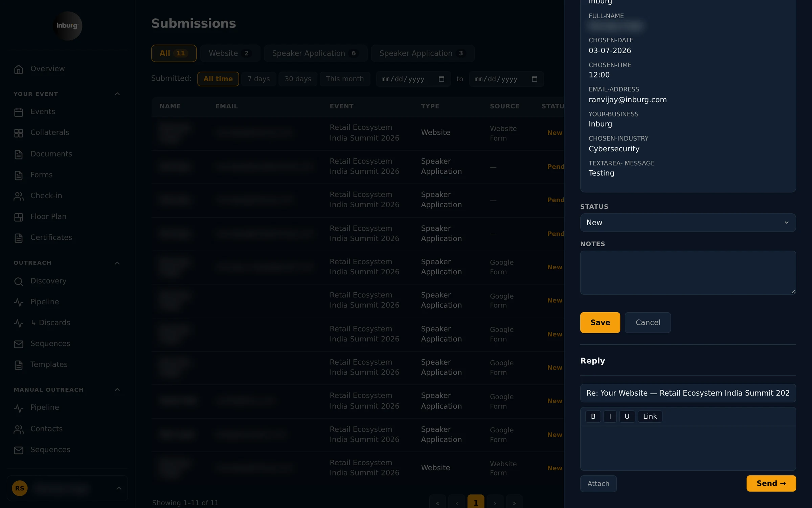The image size is (812, 508).
Task: Open Overview via the home icon
Action: coord(19,69)
